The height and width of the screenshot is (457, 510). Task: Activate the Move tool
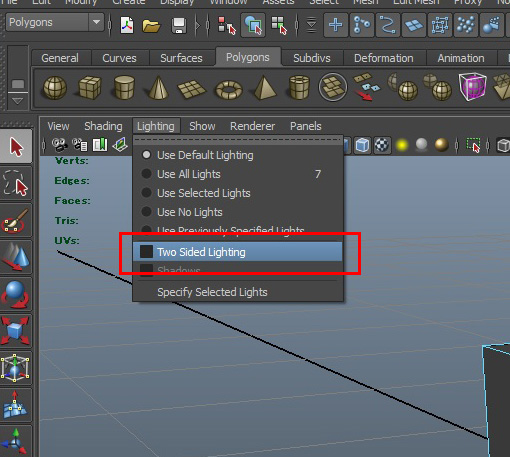(x=16, y=257)
